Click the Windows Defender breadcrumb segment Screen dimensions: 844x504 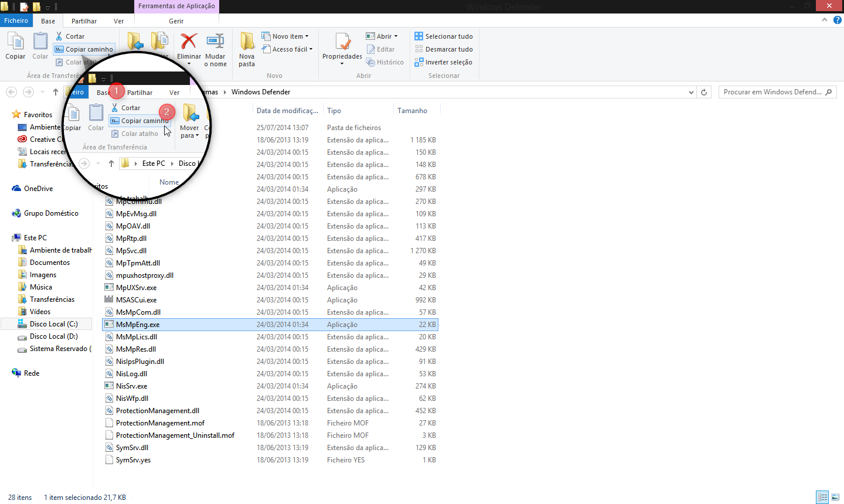(261, 92)
